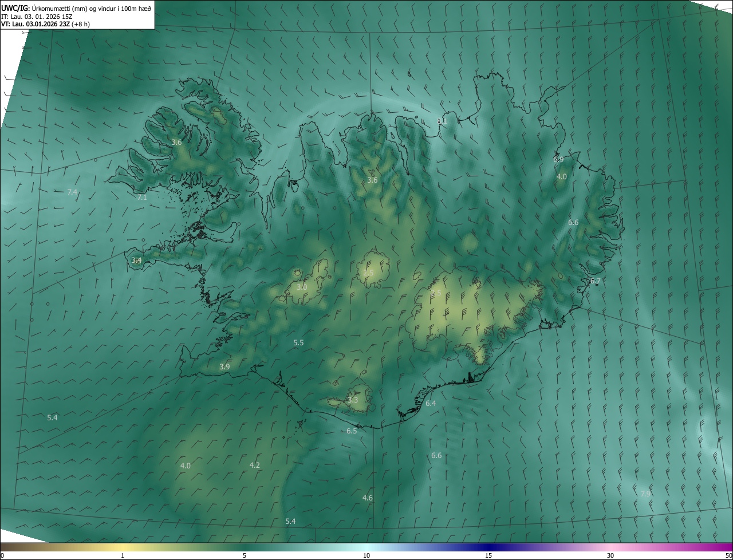Click the 3.4 value on Snæfellsnes peninsula
The image size is (733, 560).
point(136,261)
